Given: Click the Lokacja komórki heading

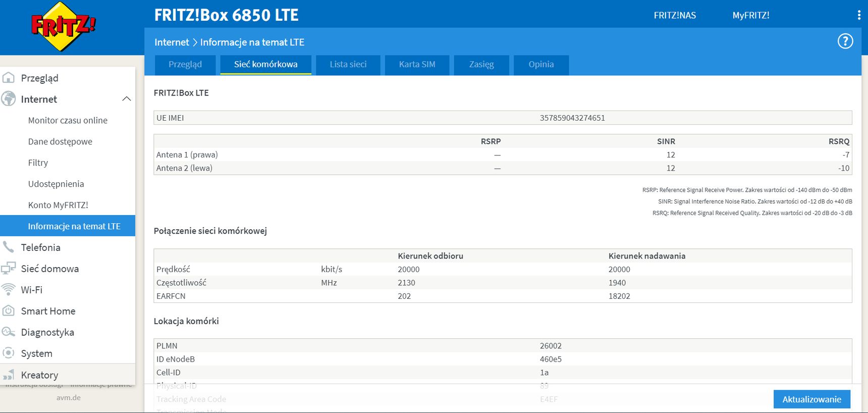Looking at the screenshot, I should point(186,321).
